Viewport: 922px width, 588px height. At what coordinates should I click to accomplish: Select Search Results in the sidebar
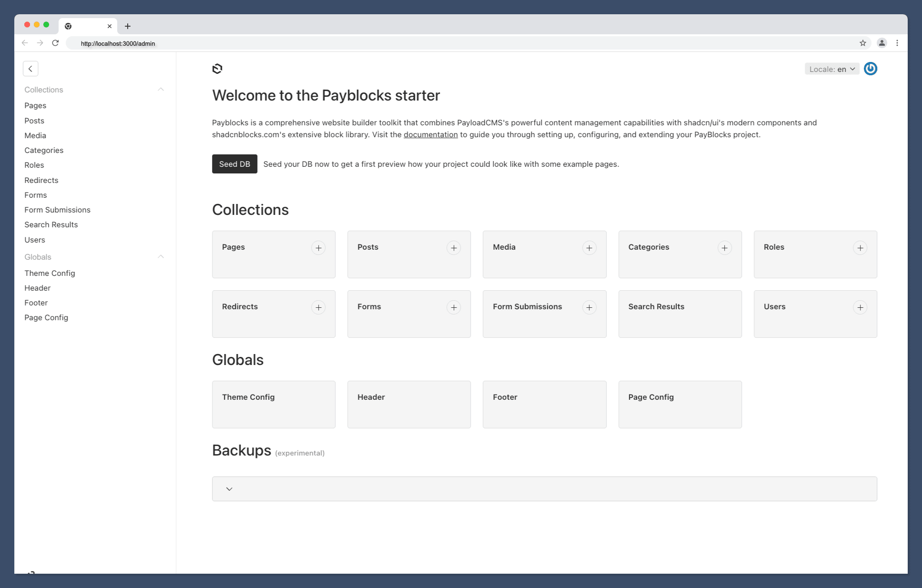click(x=51, y=224)
